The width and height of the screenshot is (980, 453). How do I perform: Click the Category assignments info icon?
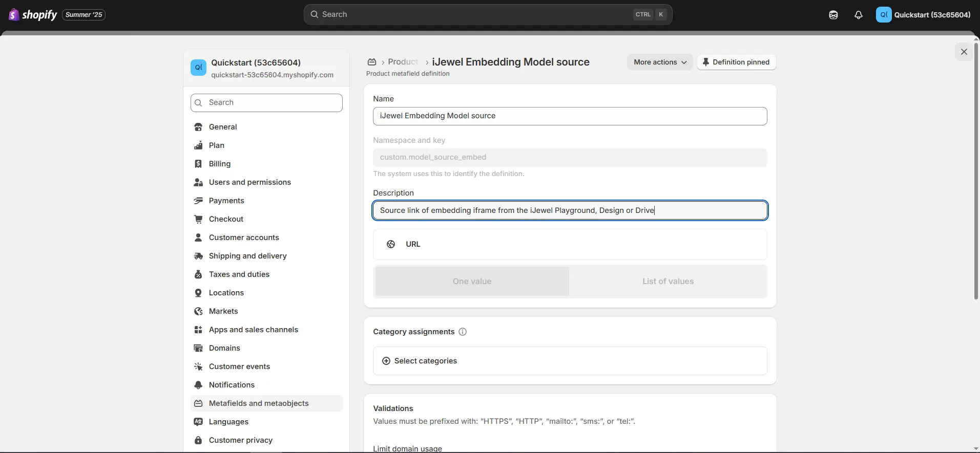[463, 332]
